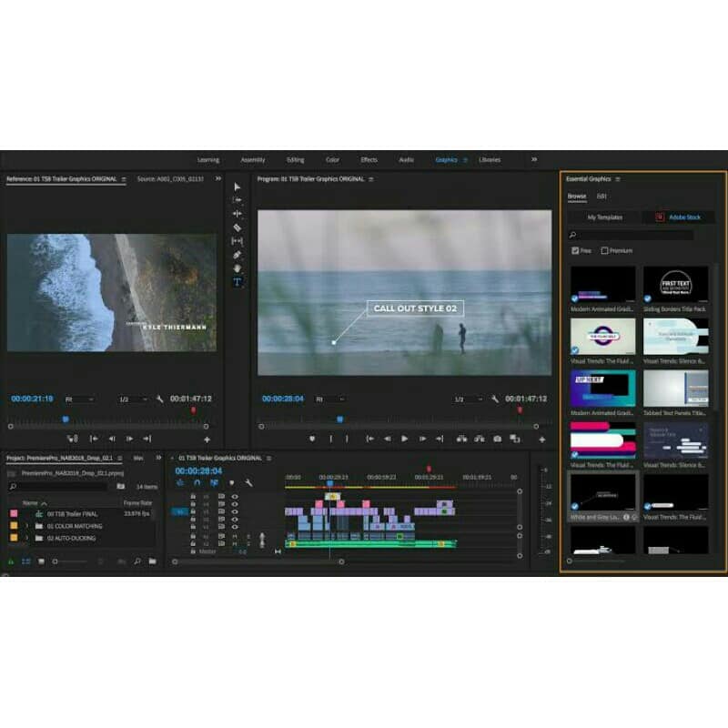
Task: Open Program monitor Fit zoom dropdown
Action: coord(330,399)
